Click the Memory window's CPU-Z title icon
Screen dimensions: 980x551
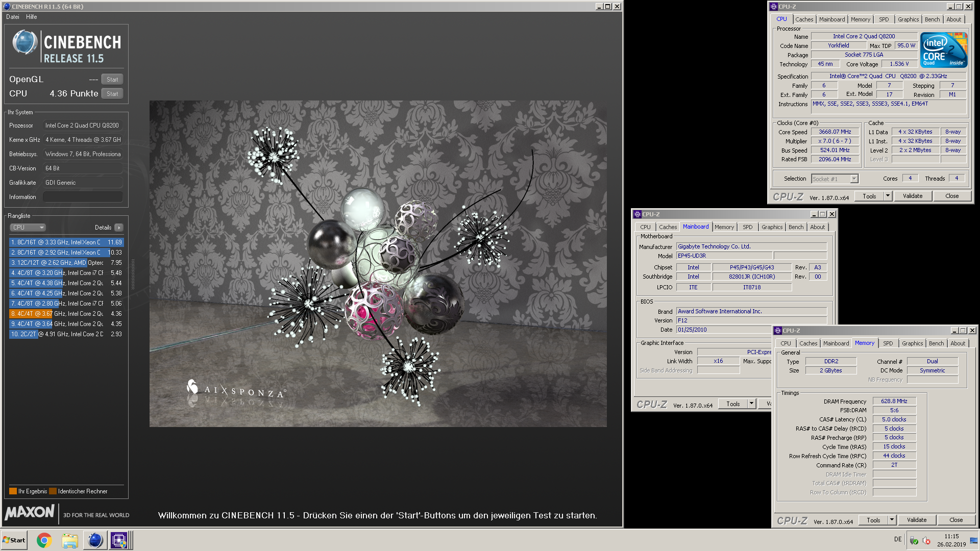(778, 331)
